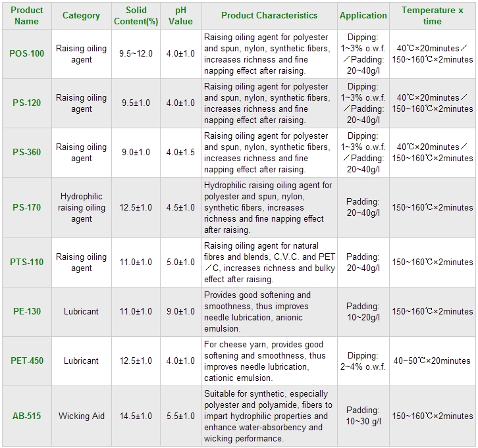The width and height of the screenshot is (478, 448).
Task: Click the PE-130 product name
Action: 28,311
